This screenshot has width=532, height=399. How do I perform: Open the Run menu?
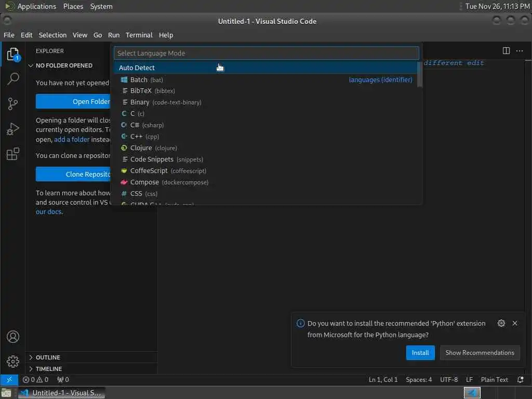[x=114, y=35]
